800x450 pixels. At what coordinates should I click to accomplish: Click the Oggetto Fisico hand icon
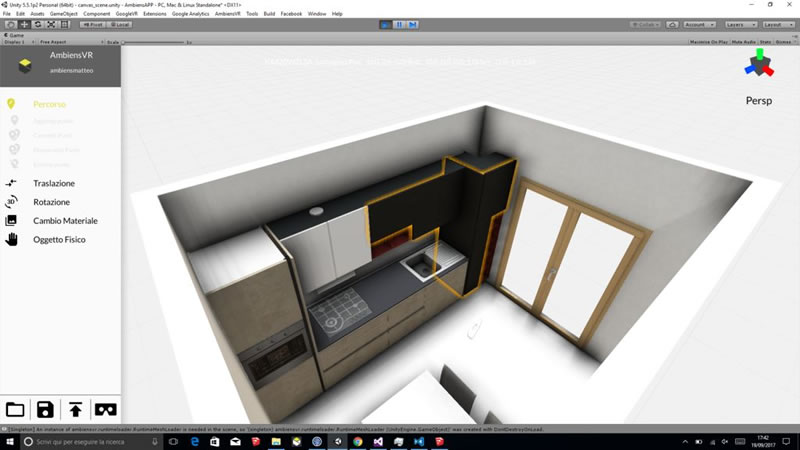(12, 239)
